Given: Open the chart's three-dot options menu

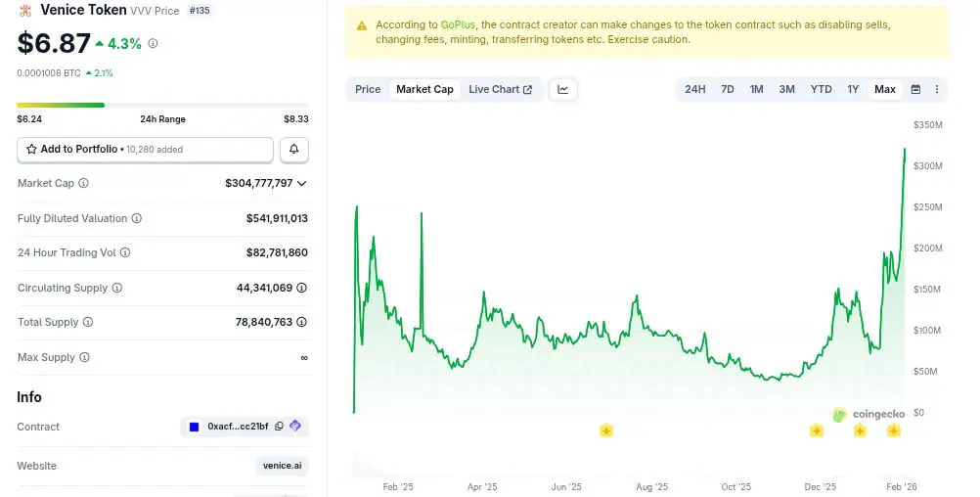Looking at the screenshot, I should coord(937,89).
